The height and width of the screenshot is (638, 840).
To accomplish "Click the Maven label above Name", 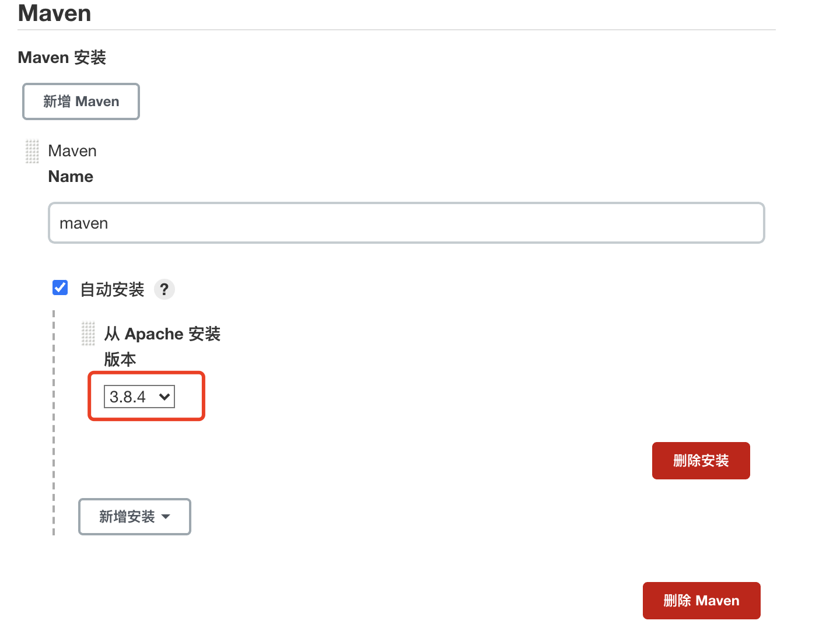I will tap(72, 151).
